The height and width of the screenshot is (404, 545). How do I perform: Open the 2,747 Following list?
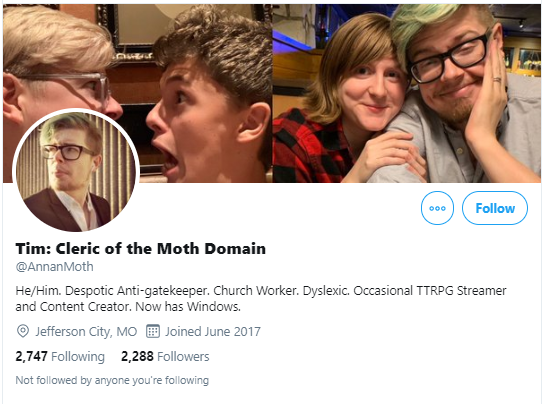[x=60, y=357]
